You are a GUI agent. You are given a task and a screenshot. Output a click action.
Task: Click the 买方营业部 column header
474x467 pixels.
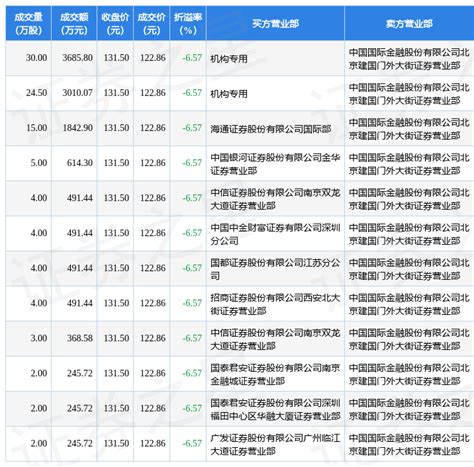coord(275,24)
